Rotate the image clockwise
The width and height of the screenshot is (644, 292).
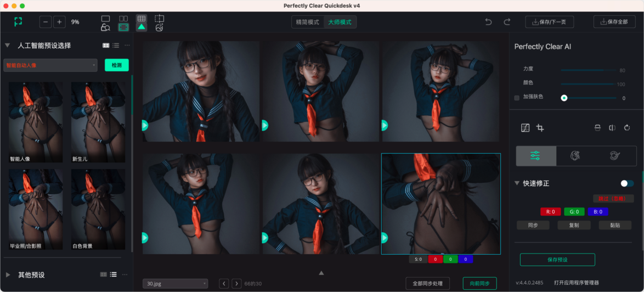click(x=627, y=128)
